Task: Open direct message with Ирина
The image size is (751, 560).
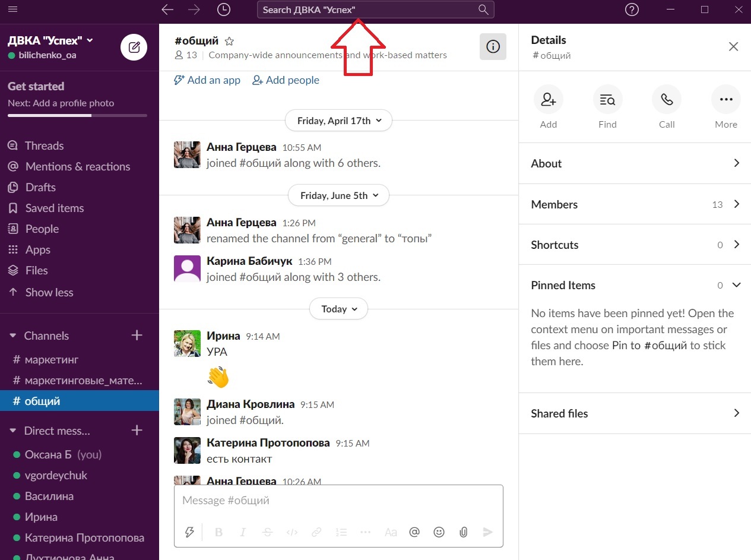Action: tap(80, 517)
